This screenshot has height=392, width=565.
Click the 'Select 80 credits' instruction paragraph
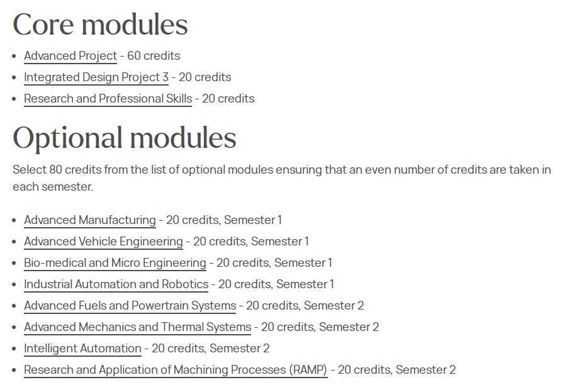(x=282, y=178)
